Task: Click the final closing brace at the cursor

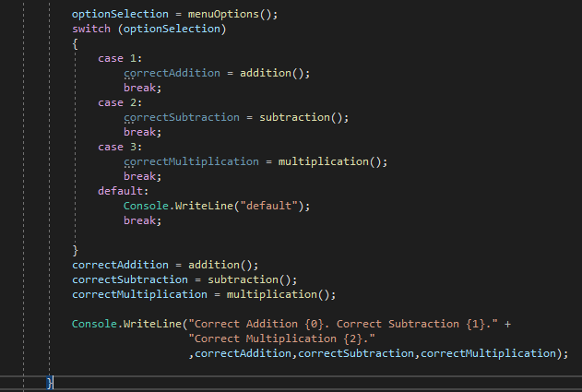Action: [x=50, y=383]
